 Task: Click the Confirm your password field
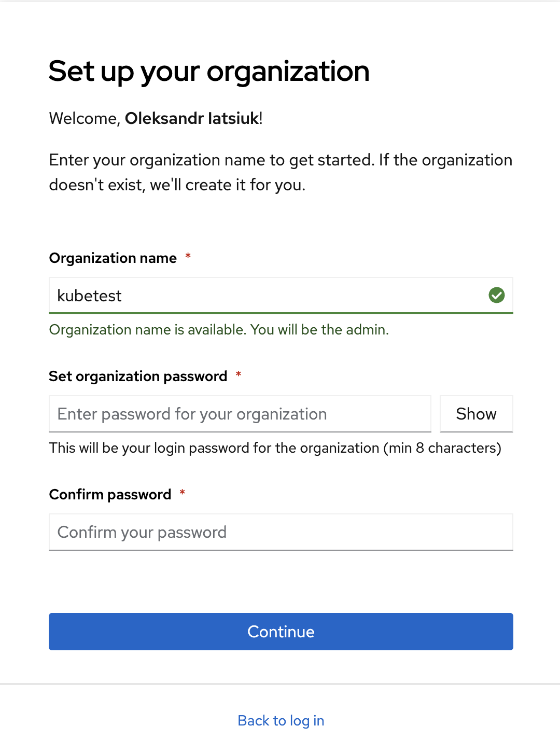click(x=280, y=532)
